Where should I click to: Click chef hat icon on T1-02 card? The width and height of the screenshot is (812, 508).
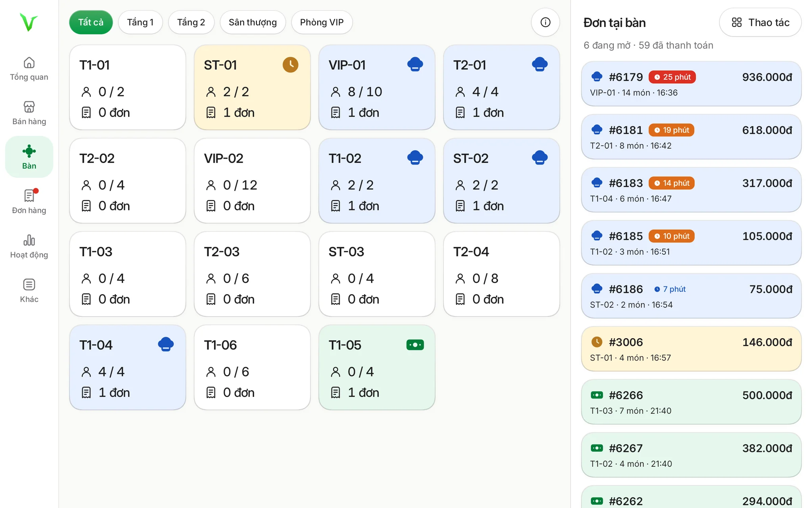click(x=415, y=158)
